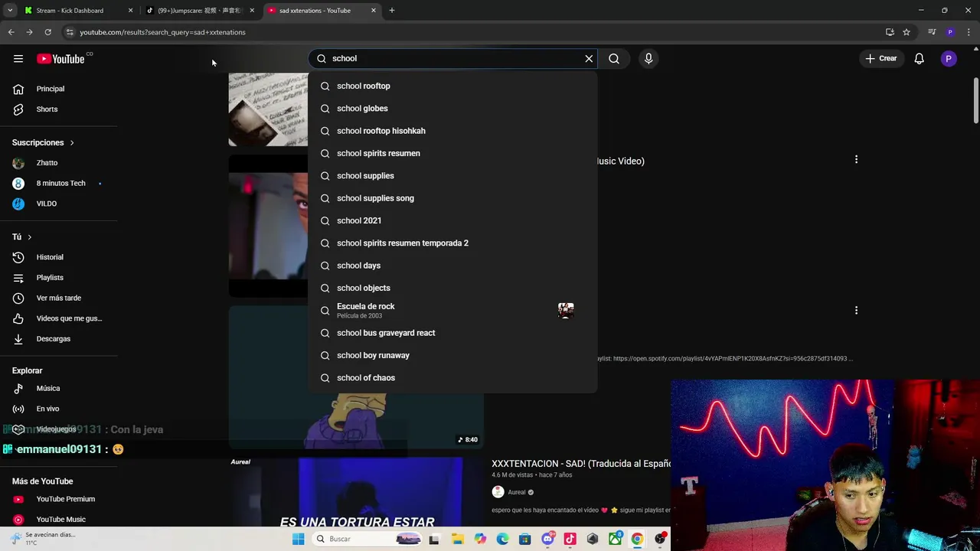Image resolution: width=980 pixels, height=551 pixels.
Task: Select suggestion "school supplies"
Action: click(452, 176)
